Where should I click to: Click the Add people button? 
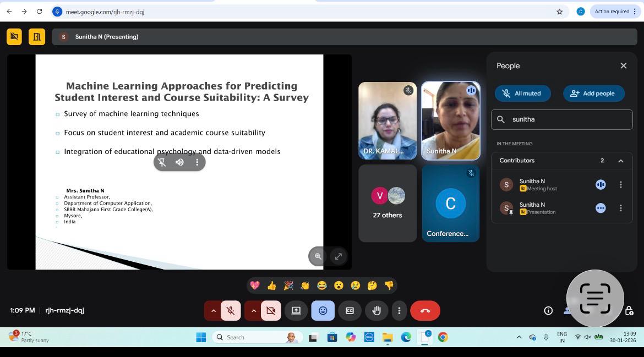coord(593,94)
